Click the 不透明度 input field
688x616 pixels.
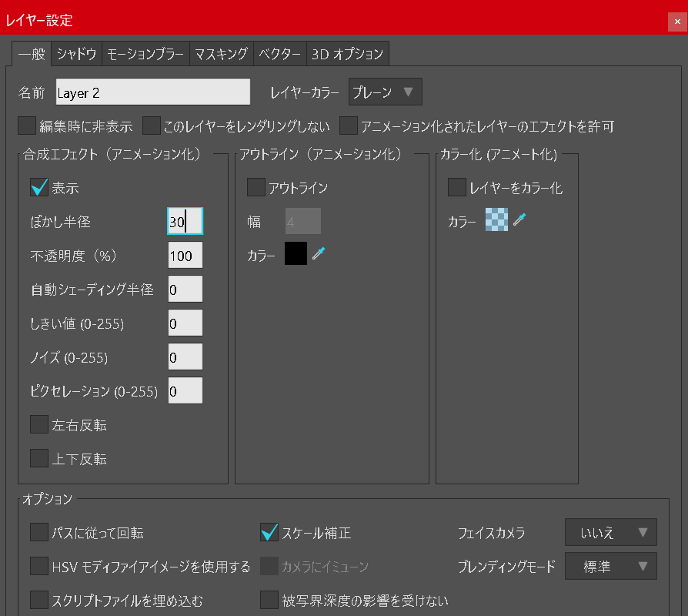(x=185, y=256)
